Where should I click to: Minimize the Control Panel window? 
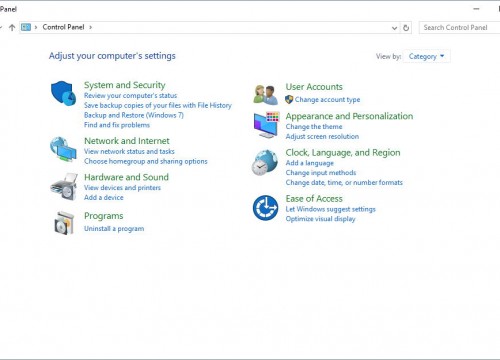(x=476, y=9)
